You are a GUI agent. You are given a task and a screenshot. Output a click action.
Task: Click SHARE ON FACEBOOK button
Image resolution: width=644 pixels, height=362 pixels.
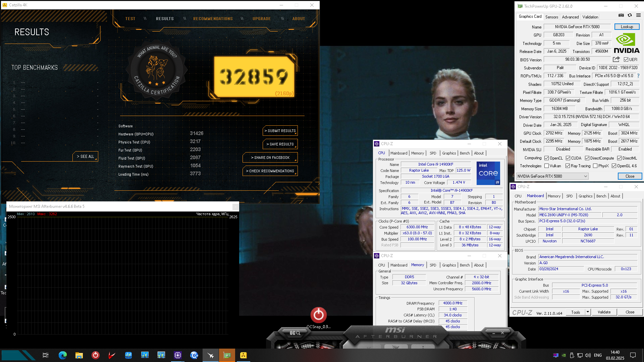270,158
